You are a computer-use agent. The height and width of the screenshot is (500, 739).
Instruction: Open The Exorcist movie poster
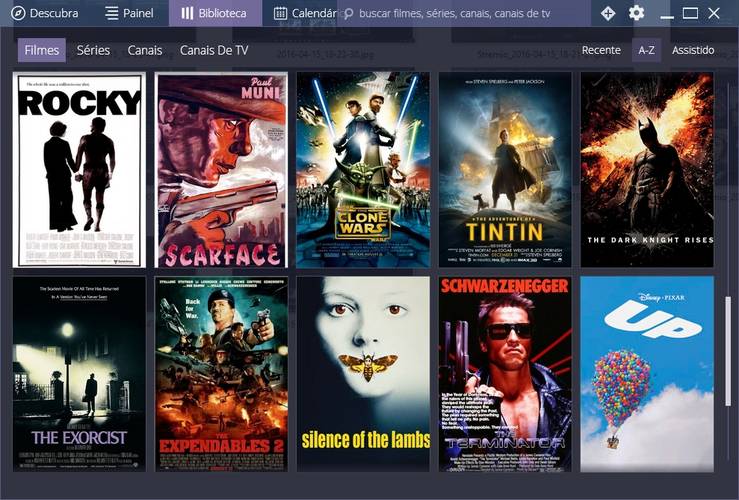(79, 374)
